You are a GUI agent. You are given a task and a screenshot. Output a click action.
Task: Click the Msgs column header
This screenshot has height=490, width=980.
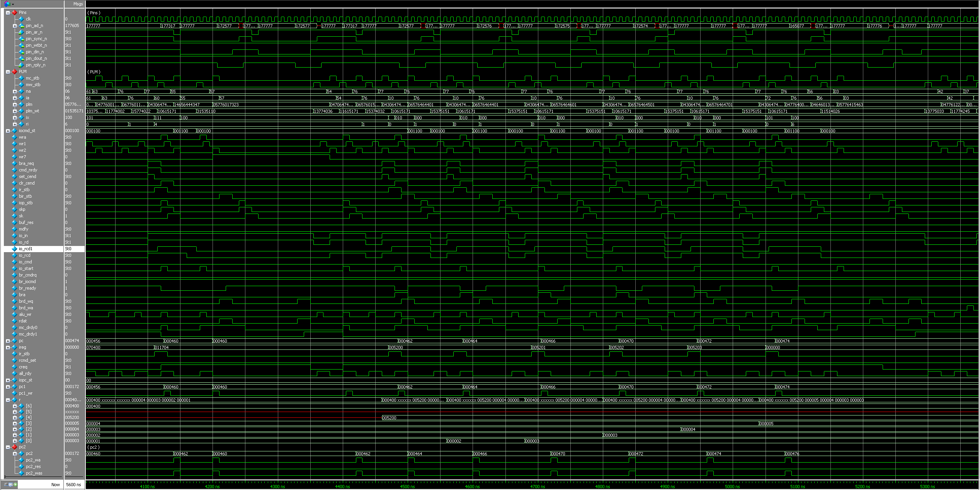[x=78, y=4]
